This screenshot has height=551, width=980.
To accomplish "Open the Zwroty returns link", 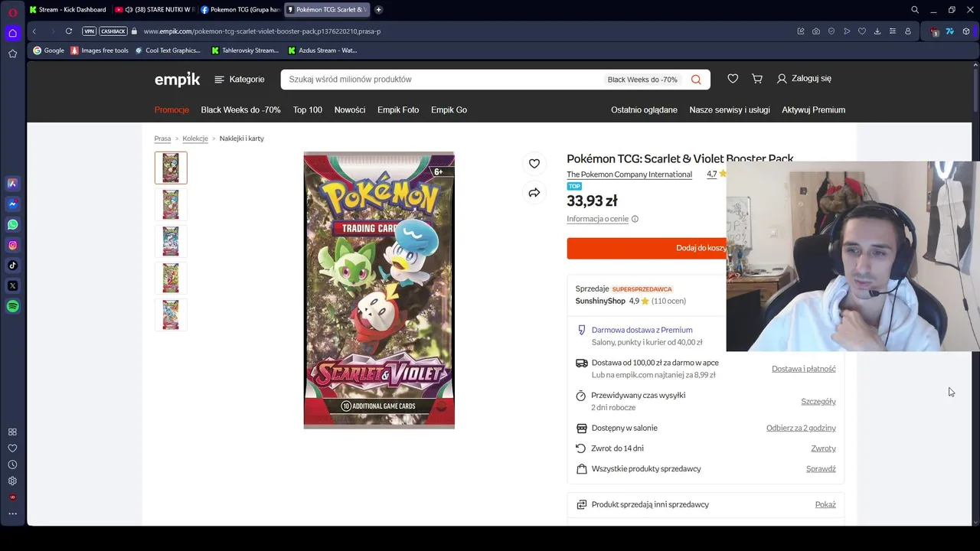I will tap(824, 448).
